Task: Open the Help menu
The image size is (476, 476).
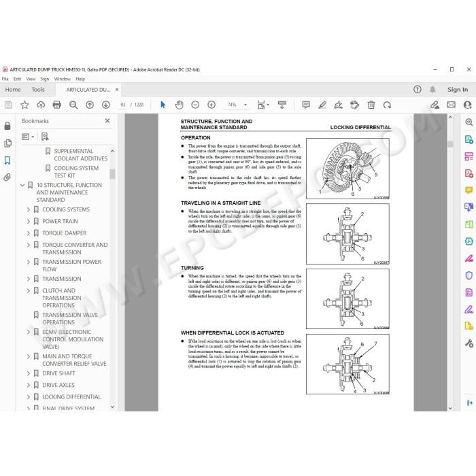Action: click(x=80, y=79)
